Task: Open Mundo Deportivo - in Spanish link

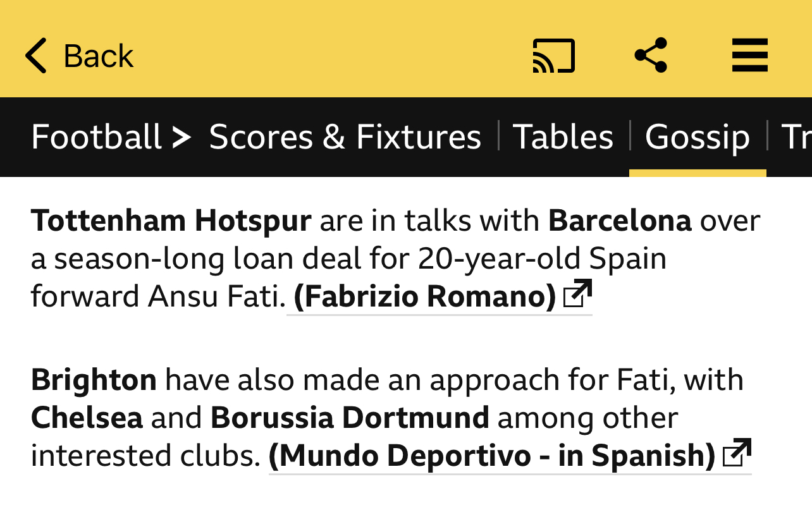Action: point(492,456)
